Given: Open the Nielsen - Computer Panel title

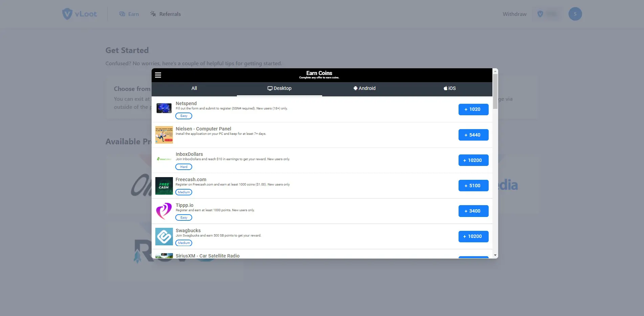Looking at the screenshot, I should tap(203, 129).
